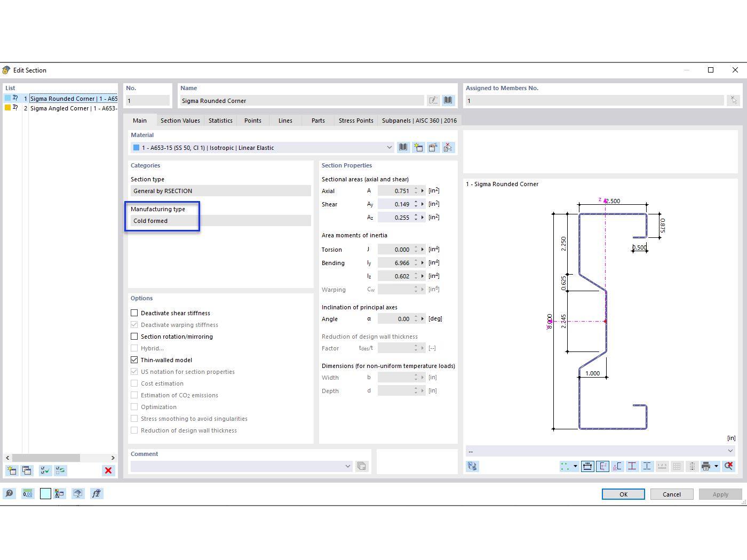Create a new section using star icon below list
The width and height of the screenshot is (747, 560).
click(11, 470)
